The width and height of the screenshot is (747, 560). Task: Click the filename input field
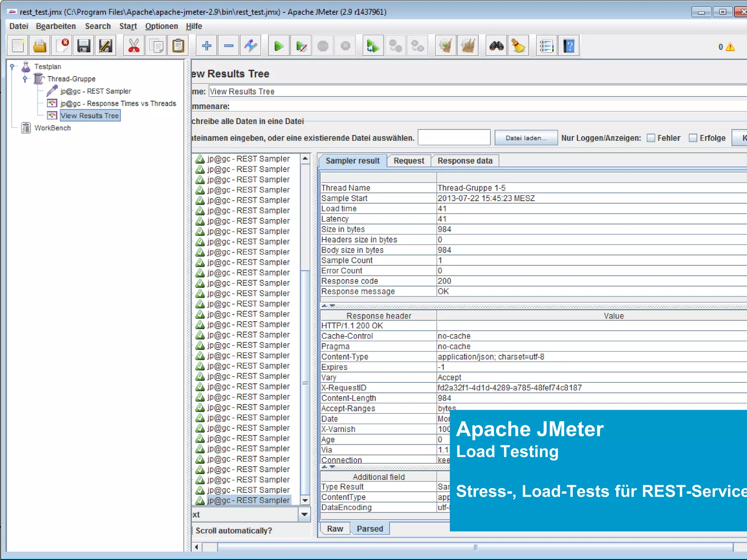point(454,138)
